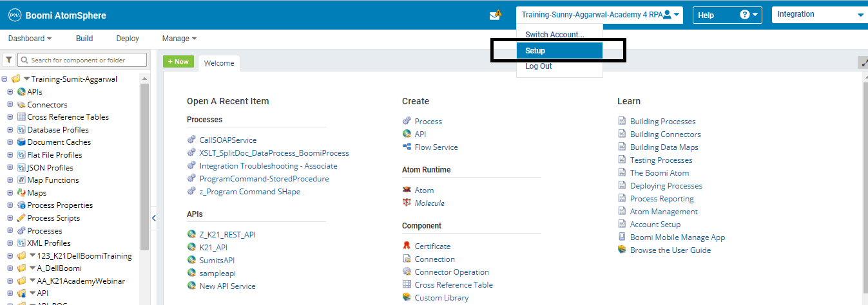Open the Z_K21_REST_API link
Image resolution: width=868 pixels, height=305 pixels.
pos(227,234)
